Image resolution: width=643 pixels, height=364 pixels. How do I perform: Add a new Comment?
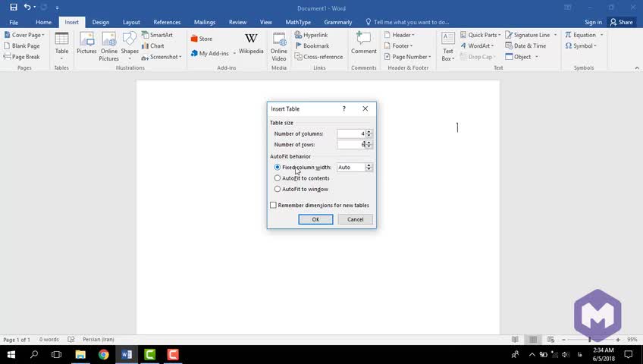point(364,43)
